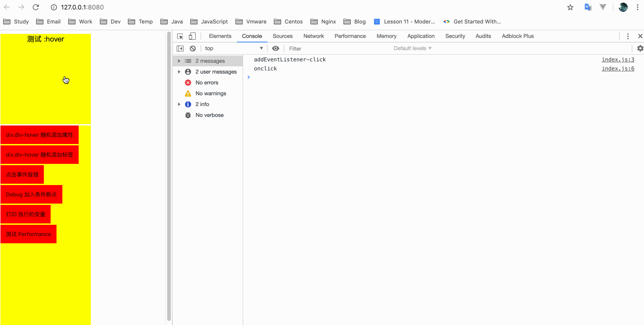Image resolution: width=644 pixels, height=325 pixels.
Task: Open index.js:3 source link
Action: (x=618, y=60)
